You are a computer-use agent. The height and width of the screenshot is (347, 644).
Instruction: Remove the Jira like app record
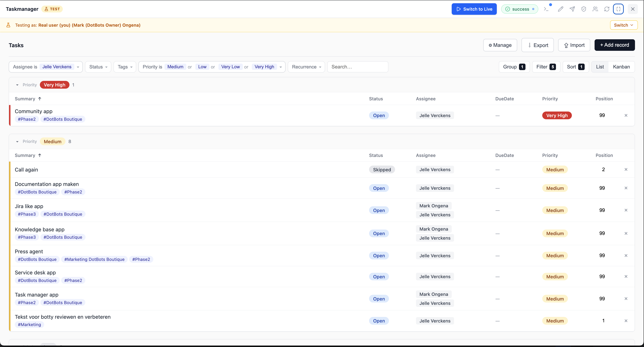coord(626,210)
